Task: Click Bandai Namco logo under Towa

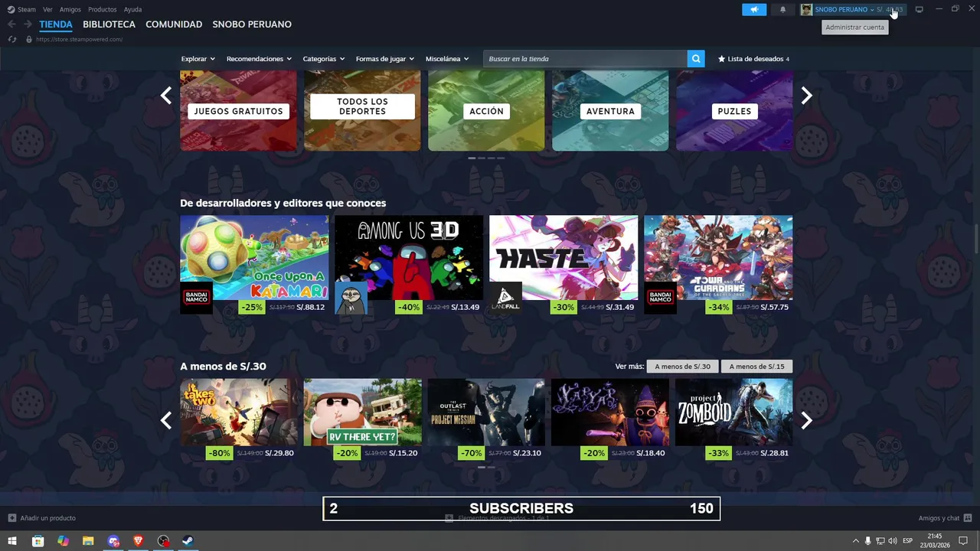Action: pyautogui.click(x=660, y=298)
